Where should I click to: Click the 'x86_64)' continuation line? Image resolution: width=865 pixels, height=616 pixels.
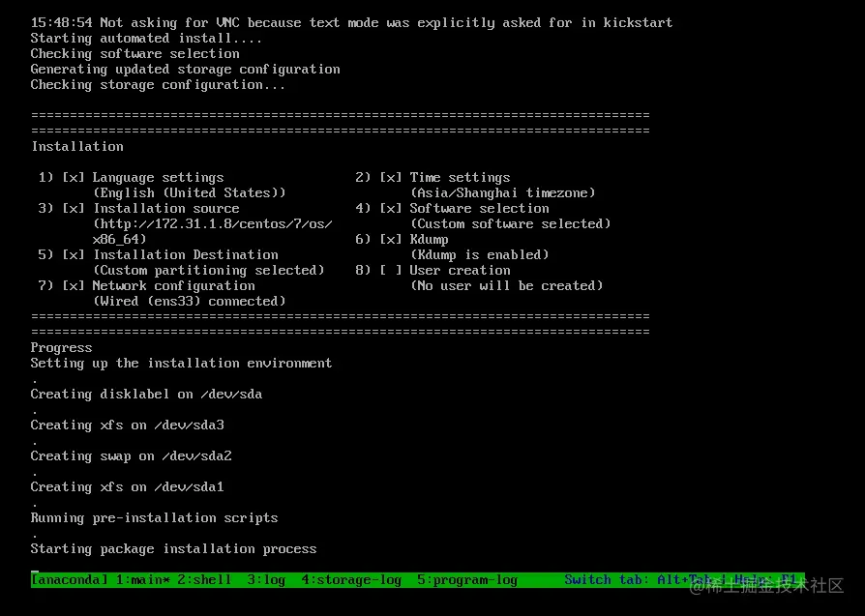[119, 240]
